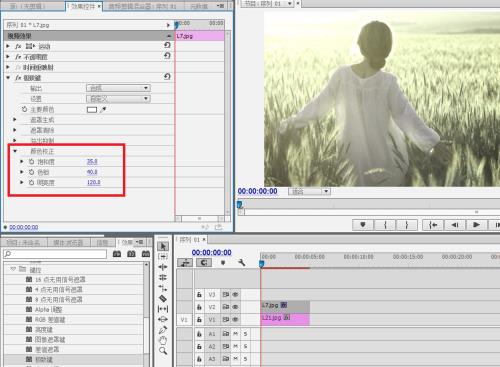Screen dimensions: 500x367
Task: Click the third effects filter icon beside search
Action: coord(146,254)
